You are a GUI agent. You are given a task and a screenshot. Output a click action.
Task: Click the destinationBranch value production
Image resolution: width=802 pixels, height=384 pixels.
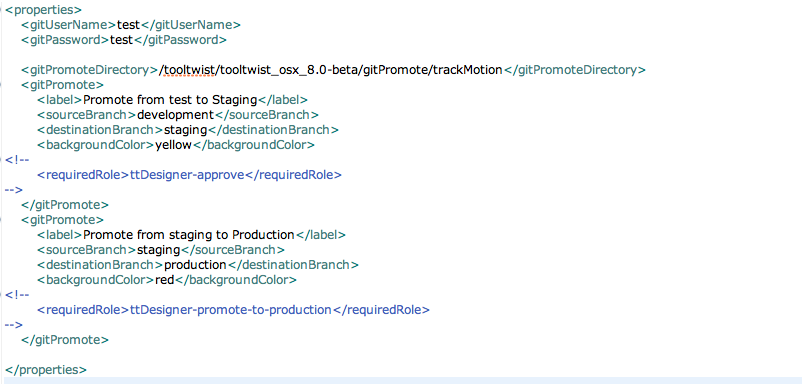[x=195, y=265]
